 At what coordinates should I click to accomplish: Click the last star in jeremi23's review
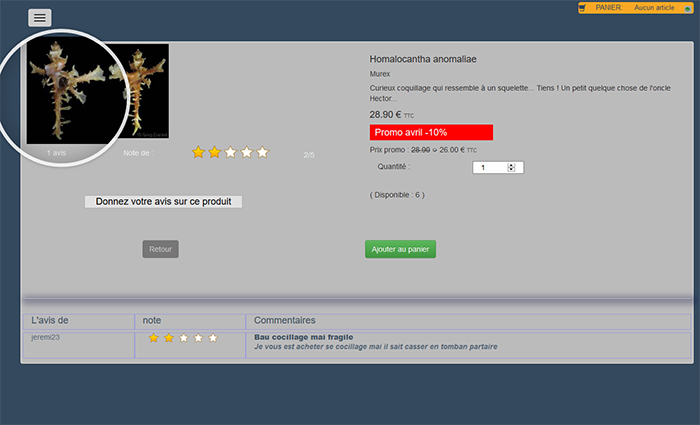[x=213, y=338]
